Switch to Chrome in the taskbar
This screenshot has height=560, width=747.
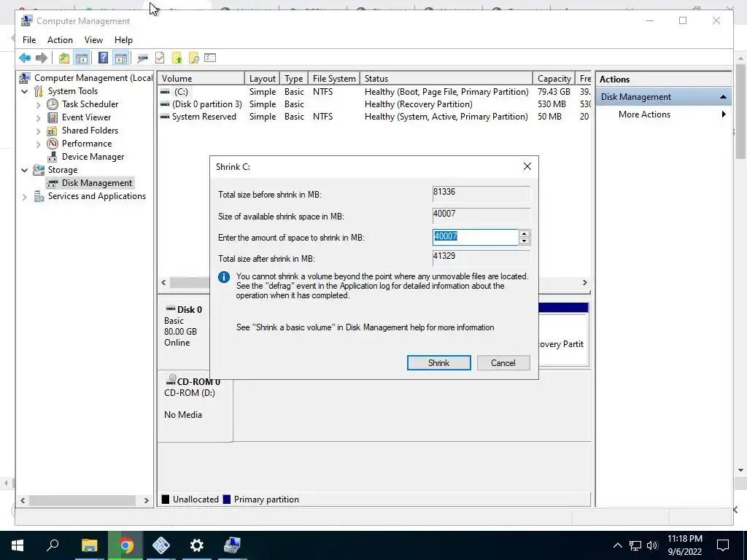pos(125,545)
